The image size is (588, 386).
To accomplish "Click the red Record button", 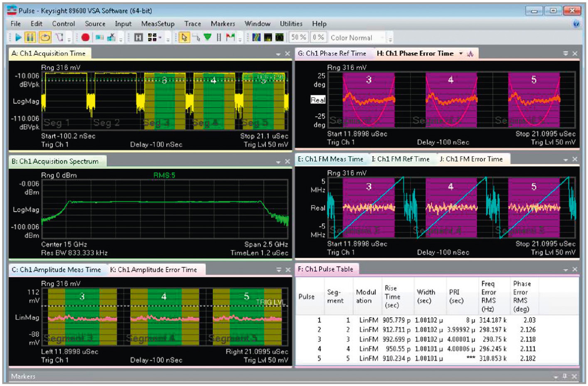I will click(86, 37).
